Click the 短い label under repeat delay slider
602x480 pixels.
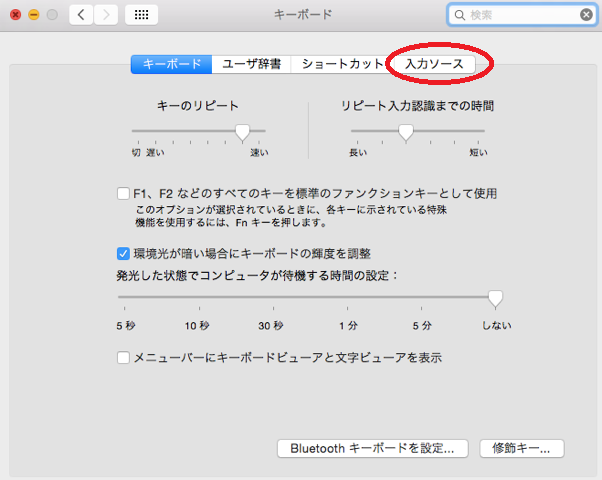coord(478,153)
